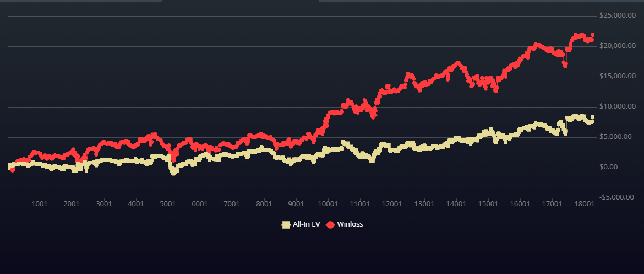This screenshot has width=644, height=274.
Task: Click the 10001 x-axis tick label
Action: click(x=328, y=203)
